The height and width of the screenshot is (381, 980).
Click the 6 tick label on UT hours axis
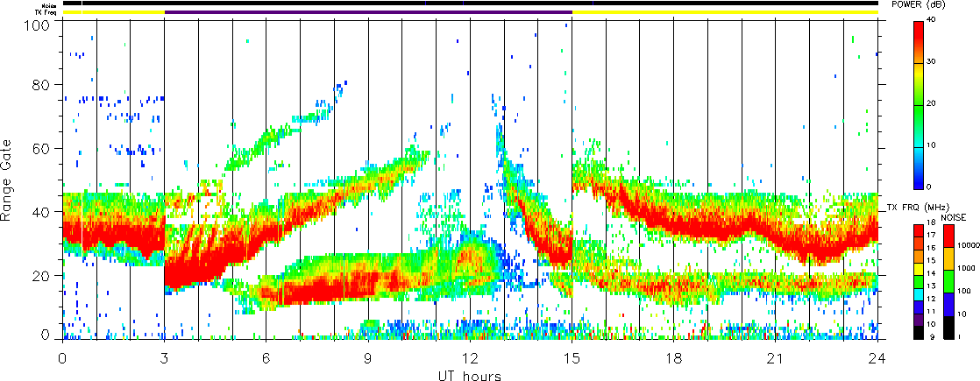coord(266,358)
